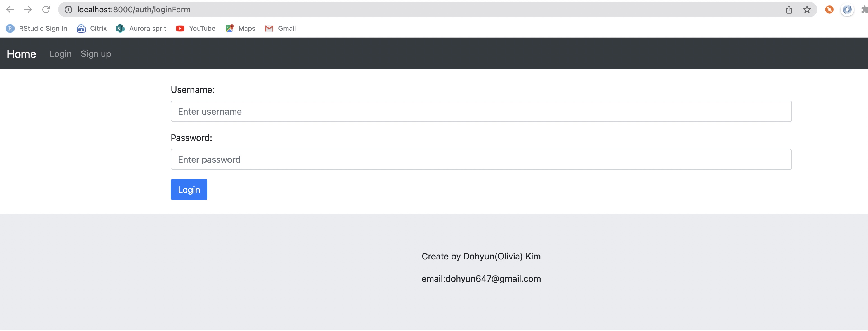Viewport: 868px width, 331px height.
Task: Submit the form with the blue Login button
Action: (189, 190)
